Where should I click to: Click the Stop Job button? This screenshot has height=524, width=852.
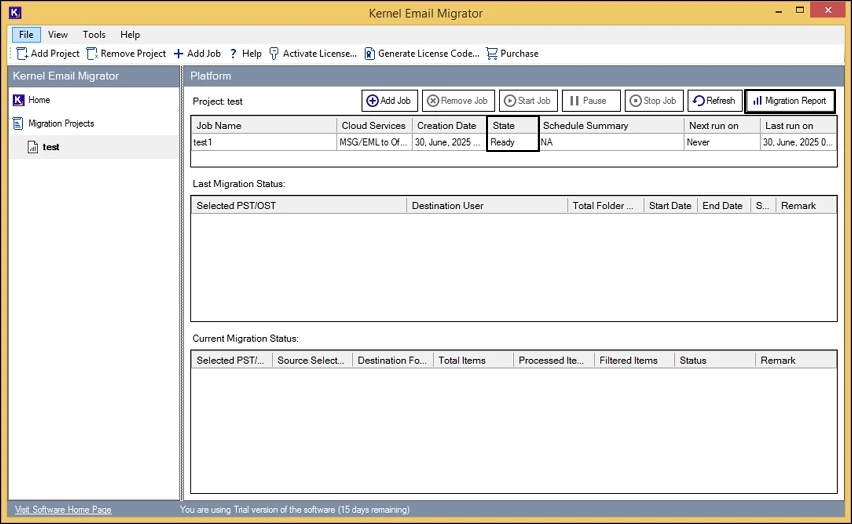pyautogui.click(x=654, y=101)
